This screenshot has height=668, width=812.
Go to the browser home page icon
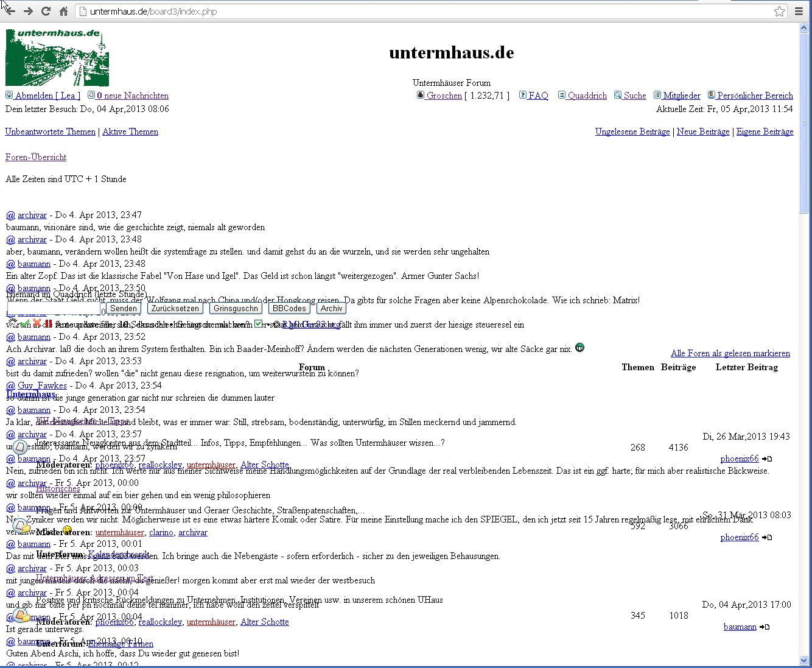tap(63, 11)
